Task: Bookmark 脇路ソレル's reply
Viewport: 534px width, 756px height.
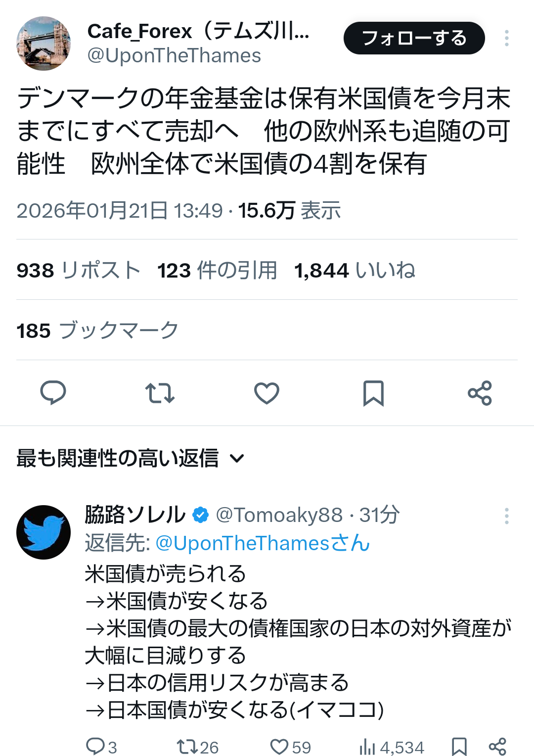Action: click(x=459, y=746)
